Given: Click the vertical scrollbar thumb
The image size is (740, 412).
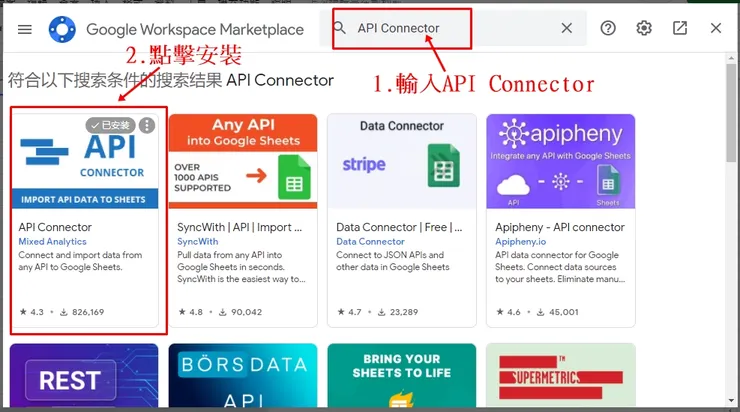Looking at the screenshot, I should 731,113.
